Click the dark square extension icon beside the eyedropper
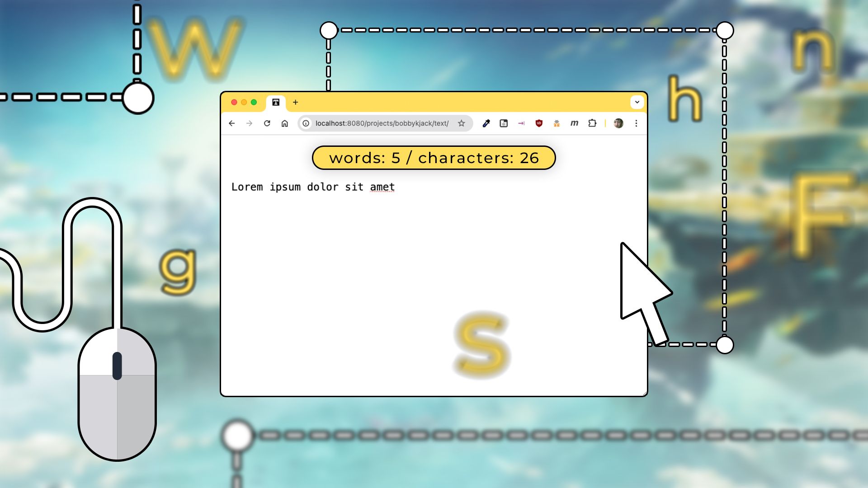Image resolution: width=868 pixels, height=488 pixels. click(504, 123)
